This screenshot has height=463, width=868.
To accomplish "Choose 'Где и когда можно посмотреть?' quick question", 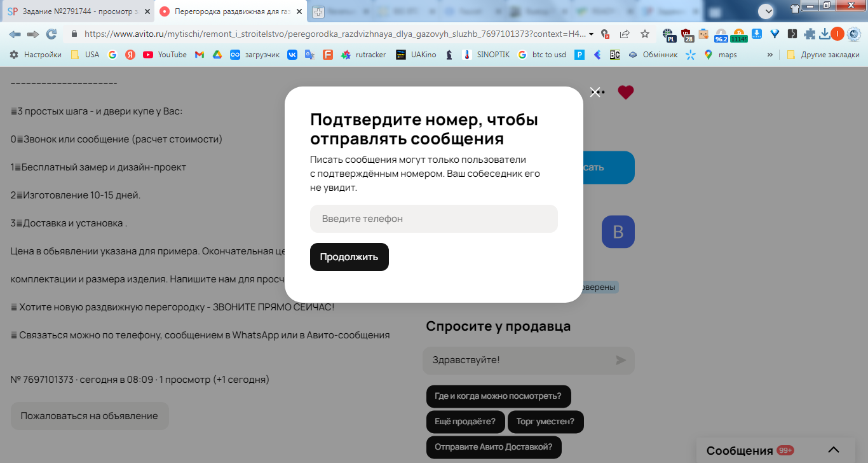I will [498, 396].
